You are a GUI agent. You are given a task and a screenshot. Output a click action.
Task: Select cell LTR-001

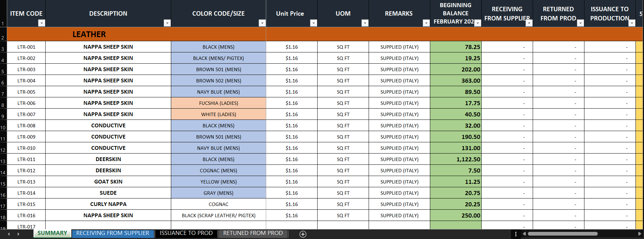click(26, 47)
